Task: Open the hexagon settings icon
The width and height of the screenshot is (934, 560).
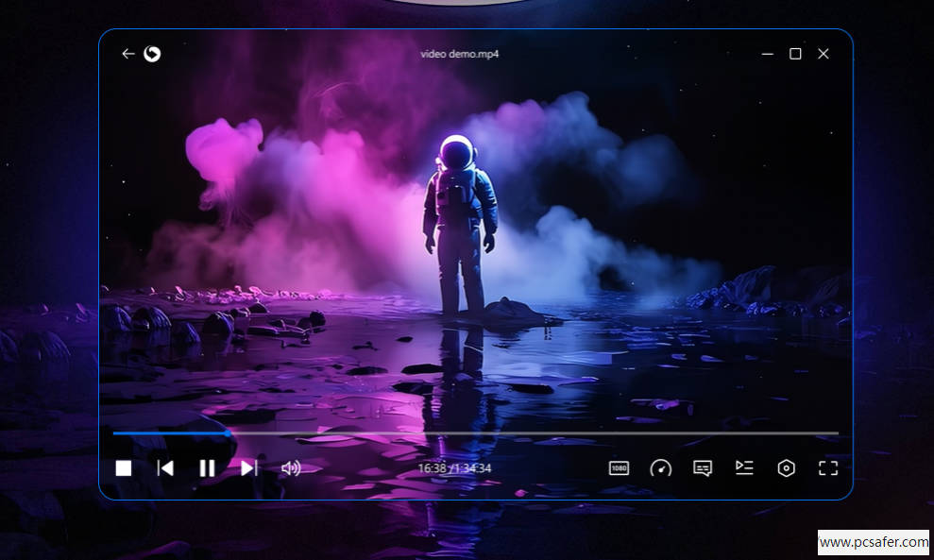Action: point(786,468)
